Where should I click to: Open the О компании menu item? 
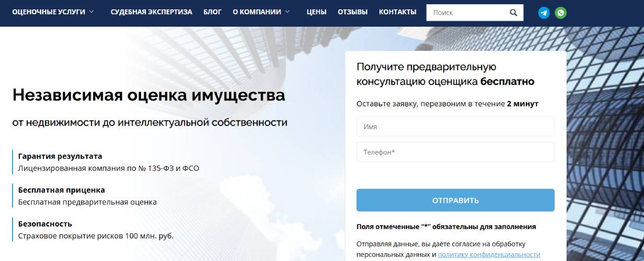coord(257,12)
